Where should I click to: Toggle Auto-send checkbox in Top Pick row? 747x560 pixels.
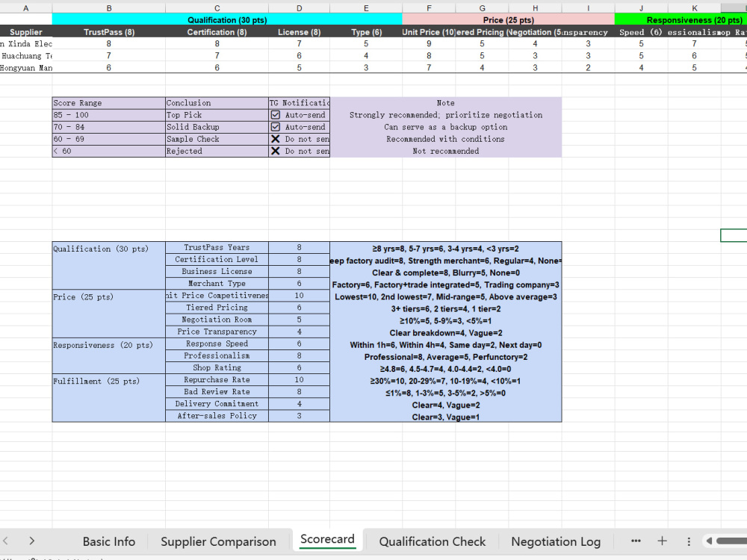(276, 115)
